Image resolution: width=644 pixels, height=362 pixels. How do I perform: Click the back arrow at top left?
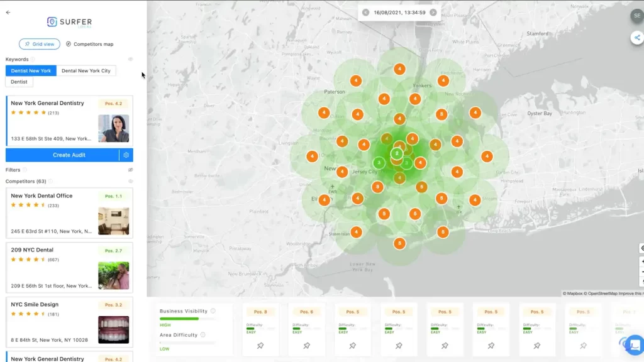click(x=8, y=12)
